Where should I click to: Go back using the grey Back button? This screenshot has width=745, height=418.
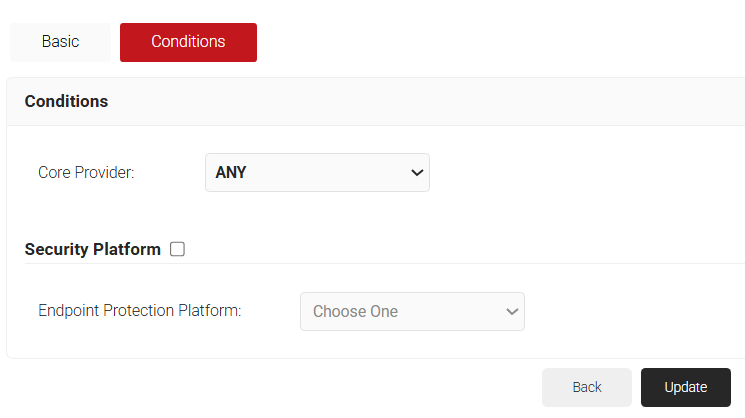click(x=587, y=387)
